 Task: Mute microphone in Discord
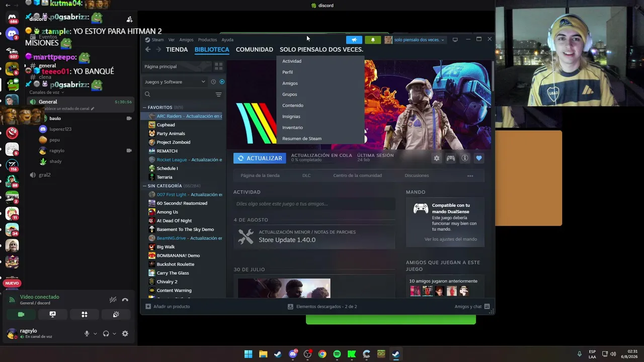click(x=87, y=334)
